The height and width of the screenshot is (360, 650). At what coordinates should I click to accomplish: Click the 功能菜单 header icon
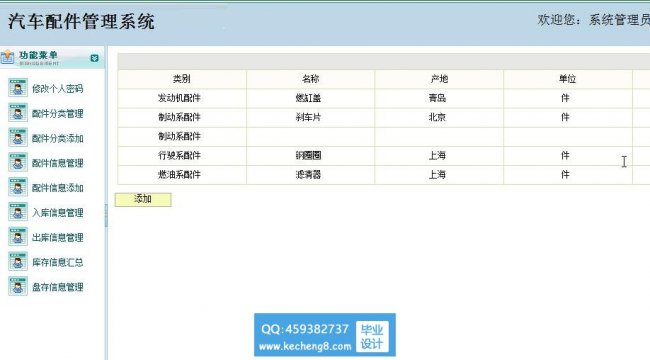[7, 57]
